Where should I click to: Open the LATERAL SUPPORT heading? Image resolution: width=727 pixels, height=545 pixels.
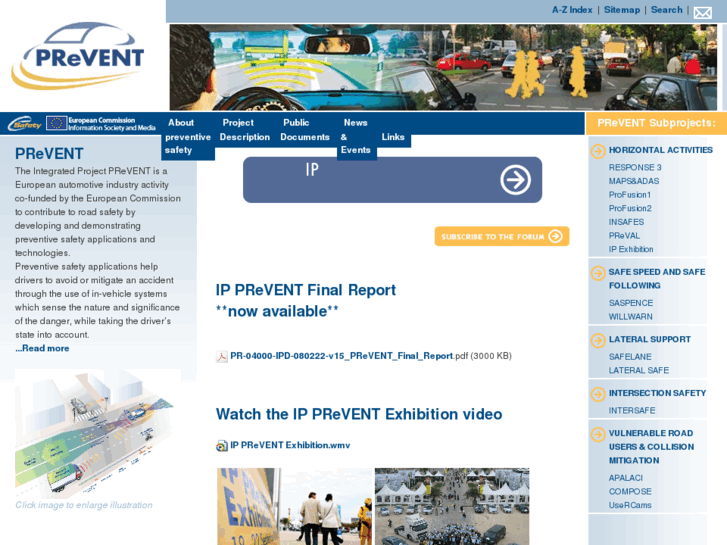point(649,340)
